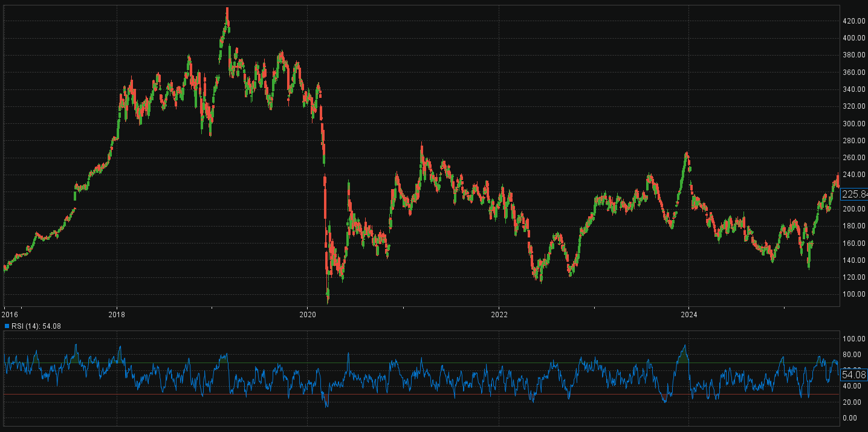The height and width of the screenshot is (432, 868).
Task: Click the current price tag 225.84
Action: tap(854, 194)
